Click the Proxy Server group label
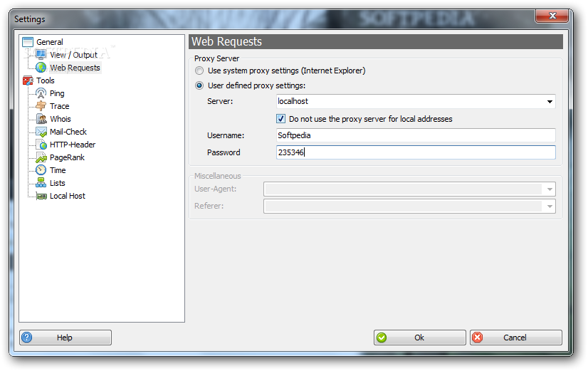Screen dimensions: 588x371 tap(216, 58)
